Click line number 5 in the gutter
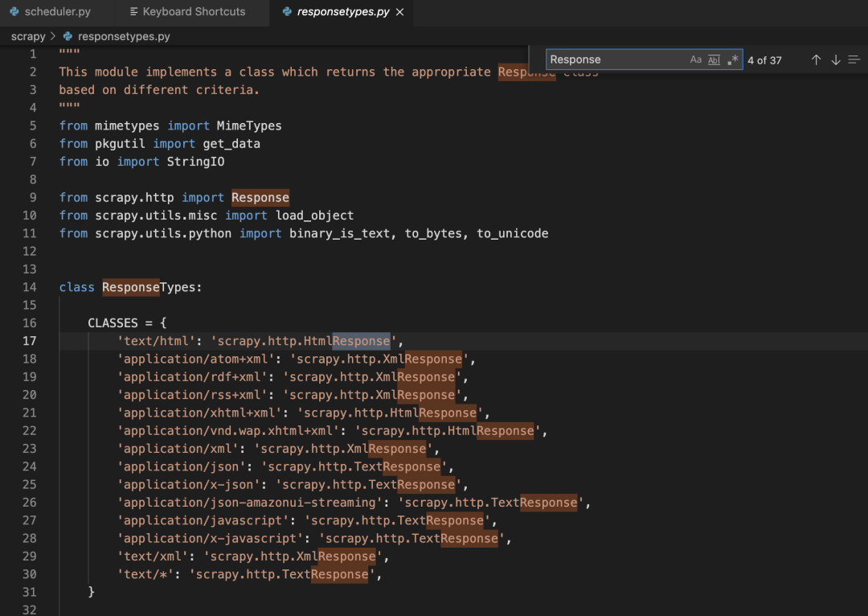The width and height of the screenshot is (868, 616). click(x=33, y=125)
